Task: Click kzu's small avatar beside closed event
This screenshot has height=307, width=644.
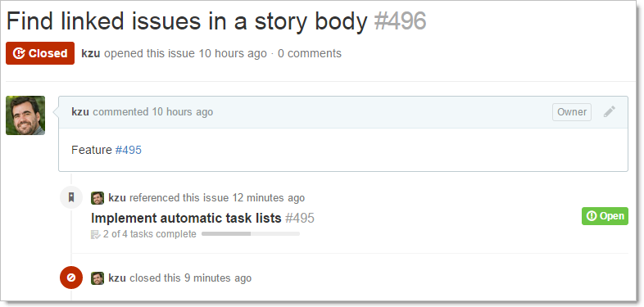Action: (98, 278)
